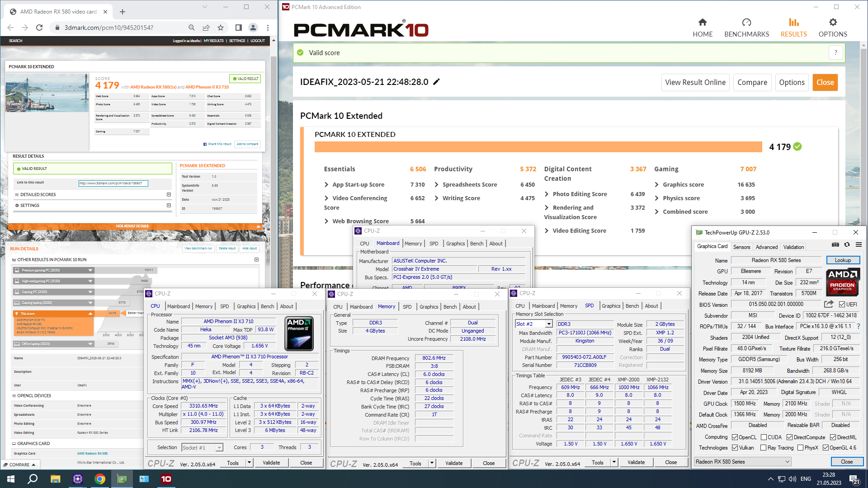
Task: Click View Result Online button
Action: (x=695, y=82)
